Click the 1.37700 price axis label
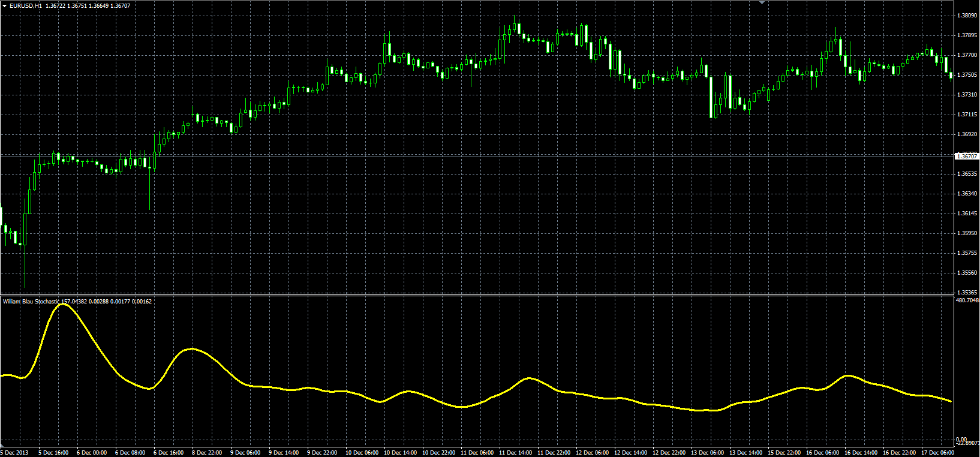This screenshot has height=457, width=980. [966, 55]
